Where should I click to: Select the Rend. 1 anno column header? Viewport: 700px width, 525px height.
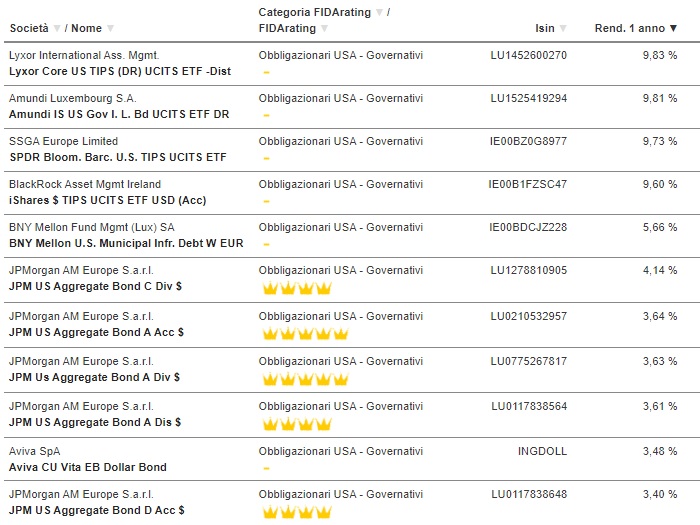pos(629,29)
